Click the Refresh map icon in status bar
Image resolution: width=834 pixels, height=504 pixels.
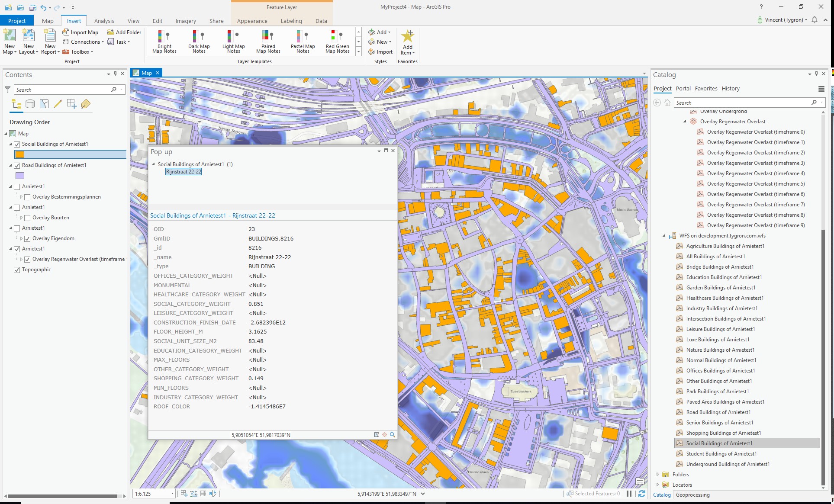pos(642,494)
